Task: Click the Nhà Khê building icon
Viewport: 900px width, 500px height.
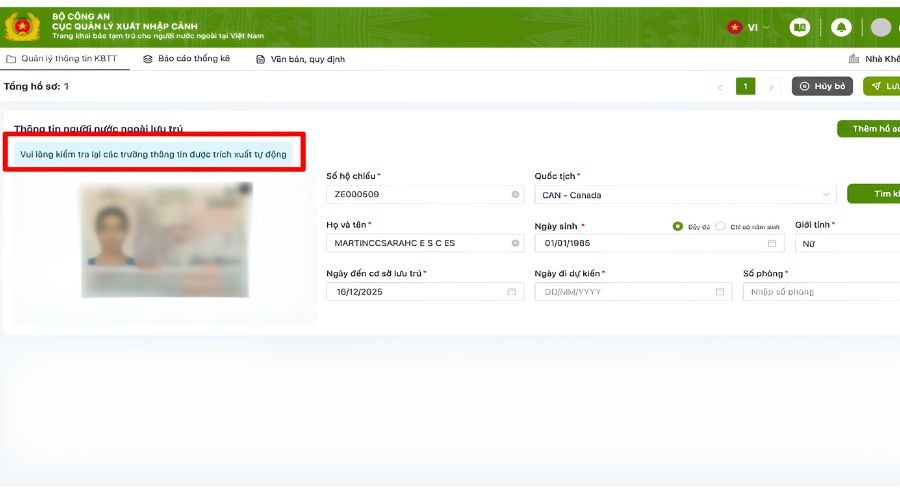Action: pos(854,59)
